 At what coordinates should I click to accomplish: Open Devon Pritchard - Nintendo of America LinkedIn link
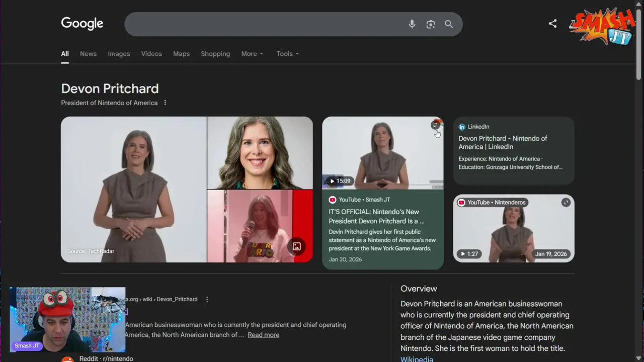click(x=503, y=142)
